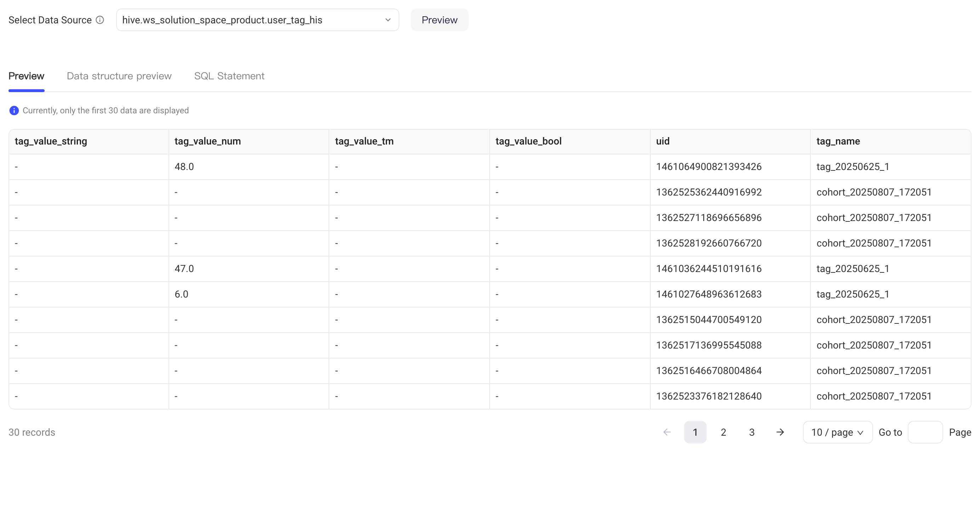Click the Preview button beside the data source
The height and width of the screenshot is (520, 980).
(x=439, y=20)
